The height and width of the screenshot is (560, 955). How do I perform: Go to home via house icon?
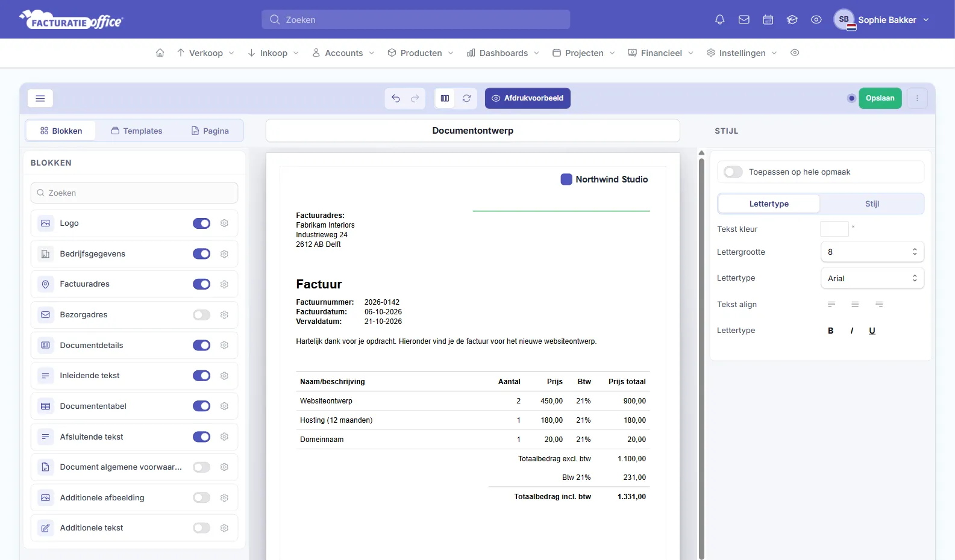coord(160,53)
